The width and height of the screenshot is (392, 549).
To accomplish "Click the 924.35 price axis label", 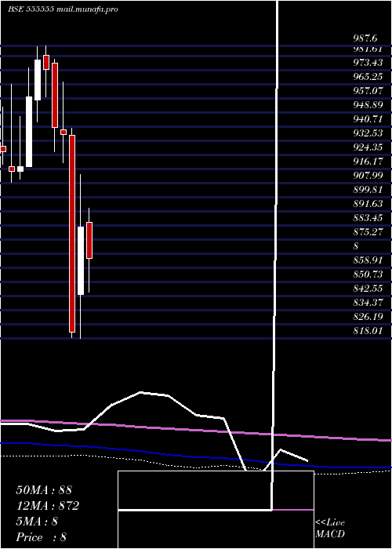I will (x=368, y=147).
